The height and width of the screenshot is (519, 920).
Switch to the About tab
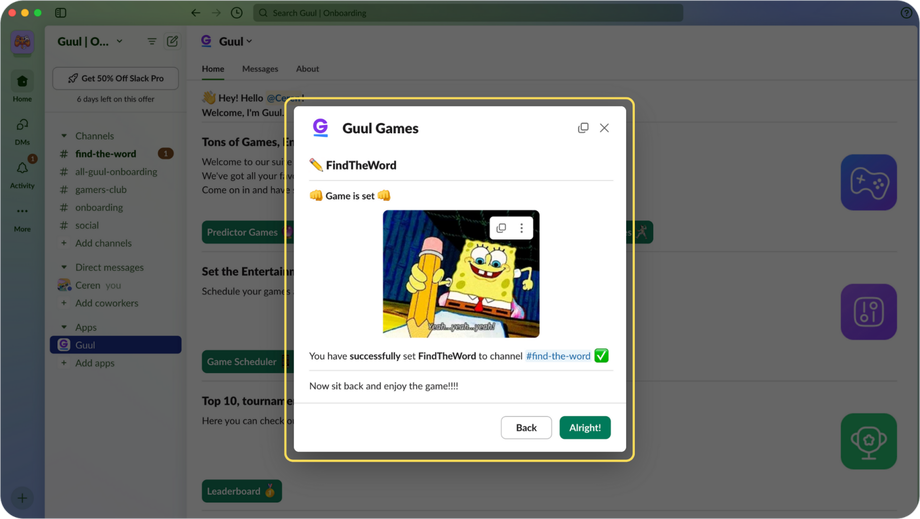tap(307, 69)
